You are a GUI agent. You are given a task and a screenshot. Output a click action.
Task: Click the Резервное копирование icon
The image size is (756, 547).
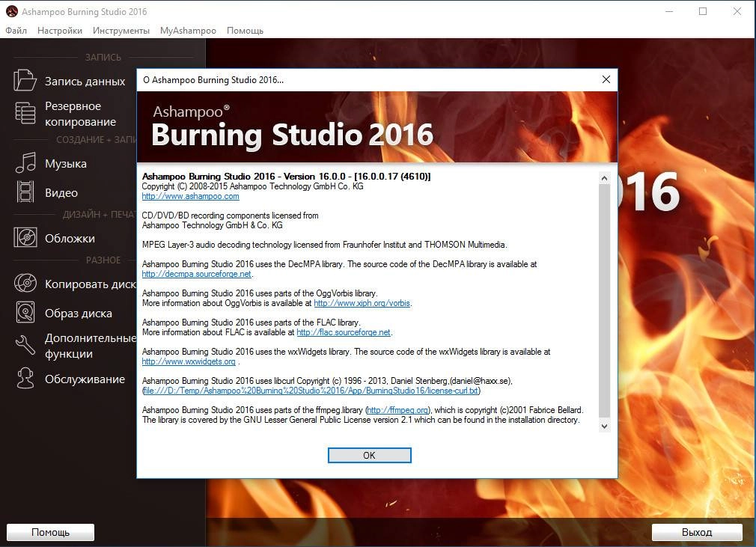tap(25, 113)
